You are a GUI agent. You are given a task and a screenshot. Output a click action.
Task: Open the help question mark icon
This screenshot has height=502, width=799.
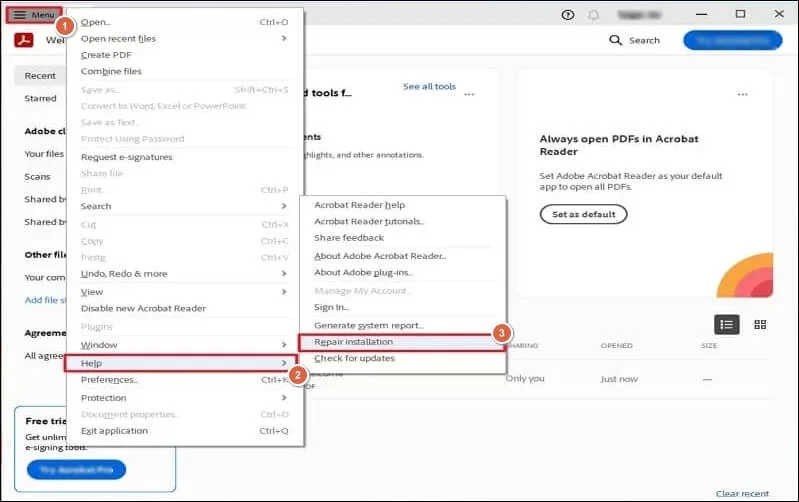568,15
